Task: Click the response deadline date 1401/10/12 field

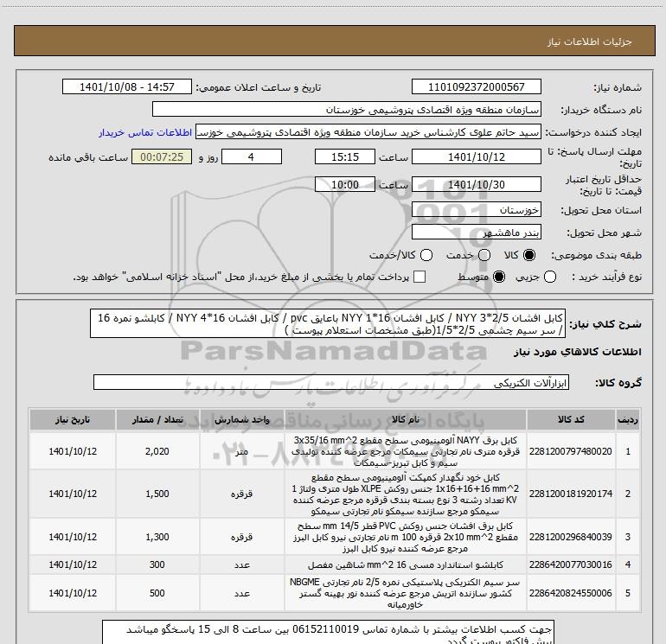Action: tap(476, 157)
